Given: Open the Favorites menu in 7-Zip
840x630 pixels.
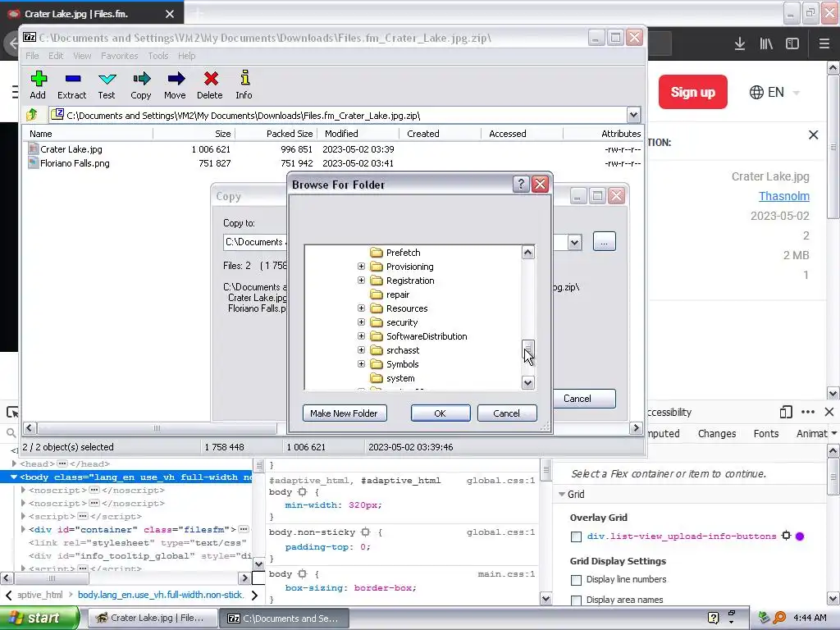Looking at the screenshot, I should click(120, 56).
